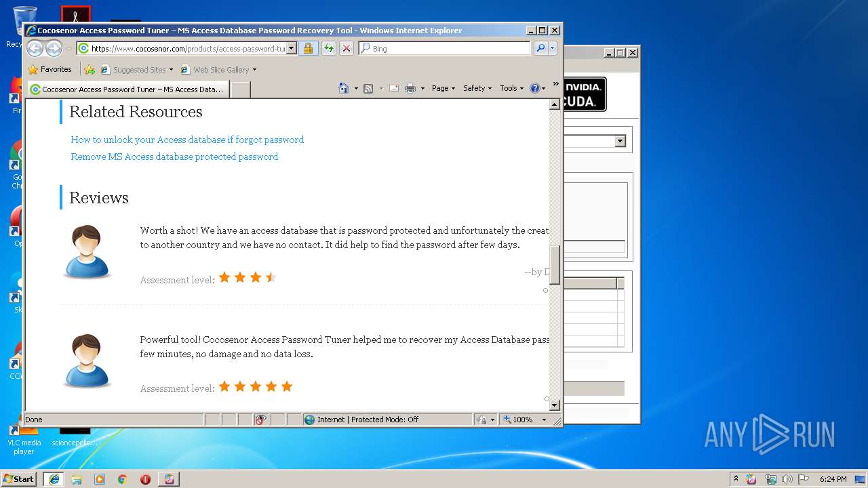Click the browser Forward arrow button

point(54,48)
